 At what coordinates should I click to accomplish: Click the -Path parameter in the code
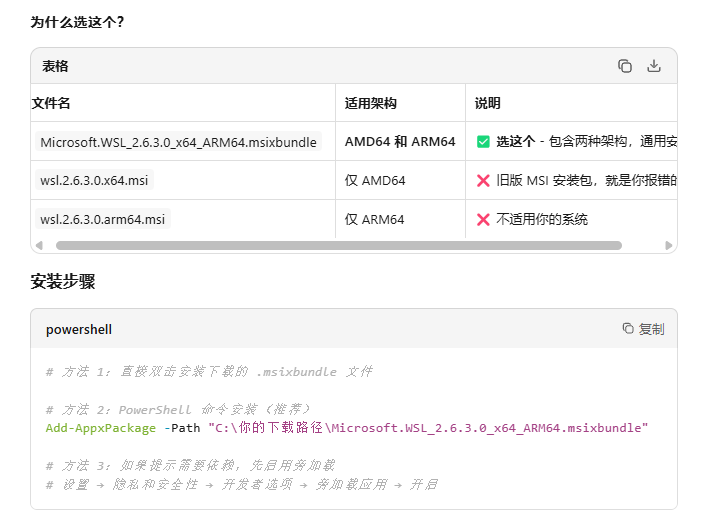point(182,428)
